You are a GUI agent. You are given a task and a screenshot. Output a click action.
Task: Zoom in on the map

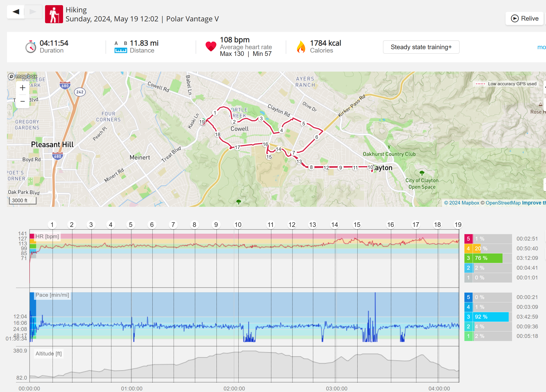point(23,88)
